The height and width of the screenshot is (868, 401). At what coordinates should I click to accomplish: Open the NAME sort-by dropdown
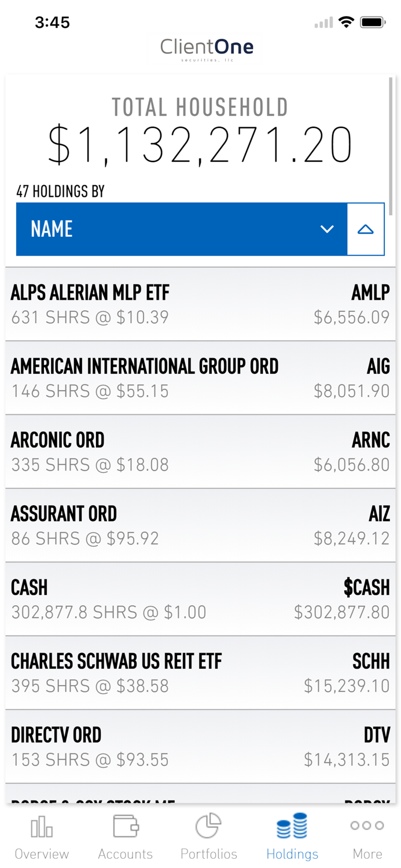(x=174, y=229)
